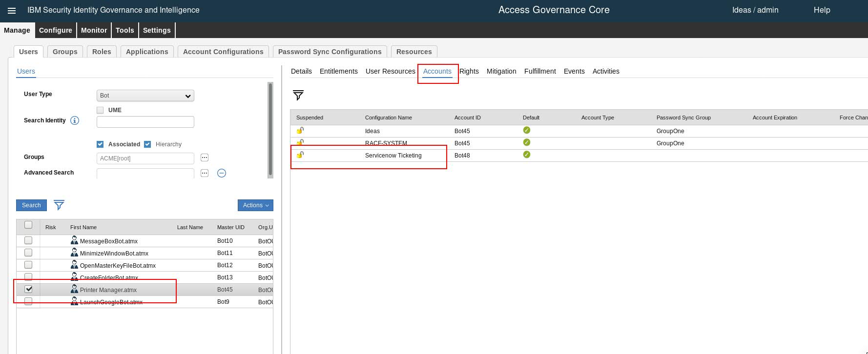Select the Servicenow Ticketing configuration name
Image resolution: width=868 pixels, height=354 pixels.
[393, 156]
